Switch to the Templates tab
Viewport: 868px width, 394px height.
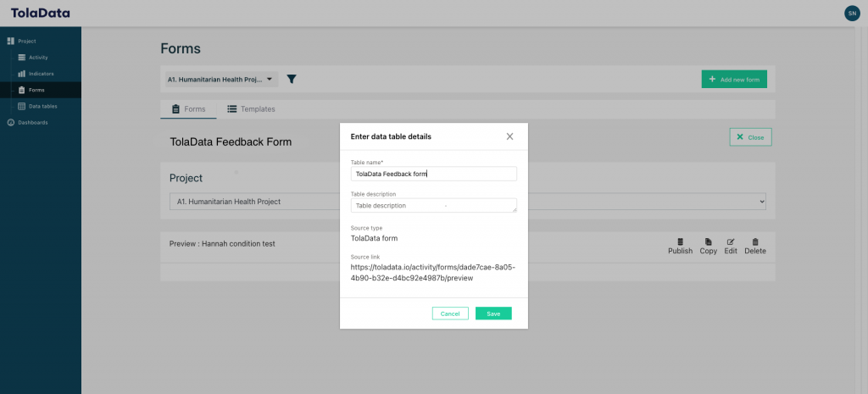[x=251, y=109]
